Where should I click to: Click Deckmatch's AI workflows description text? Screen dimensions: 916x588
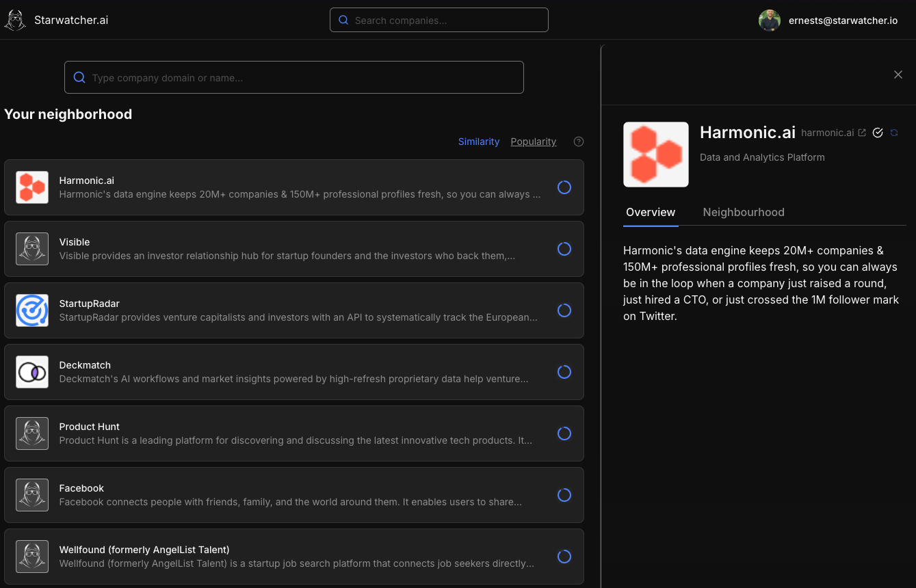[x=293, y=379]
